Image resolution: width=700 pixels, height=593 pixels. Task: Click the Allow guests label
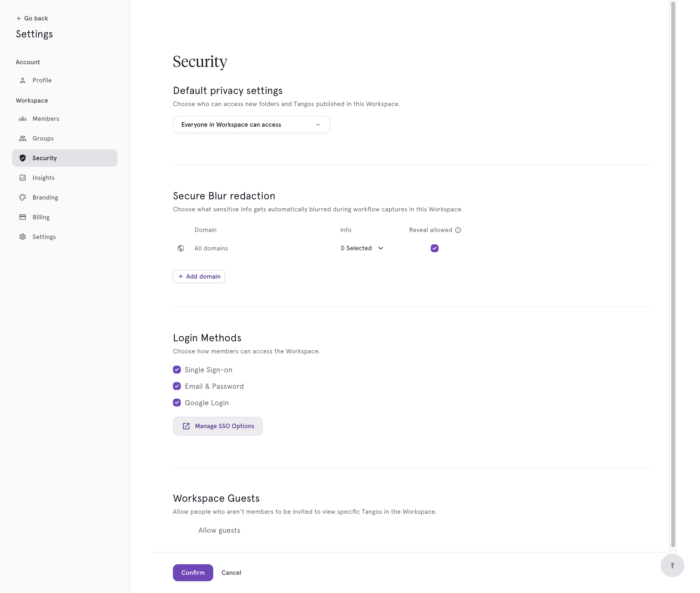click(219, 530)
